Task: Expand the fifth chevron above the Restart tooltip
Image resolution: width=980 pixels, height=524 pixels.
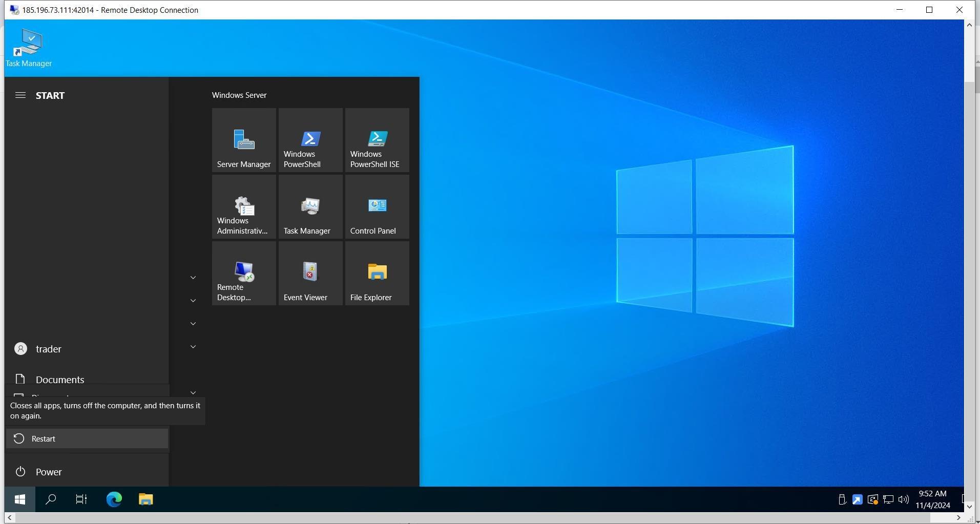Action: (x=193, y=393)
